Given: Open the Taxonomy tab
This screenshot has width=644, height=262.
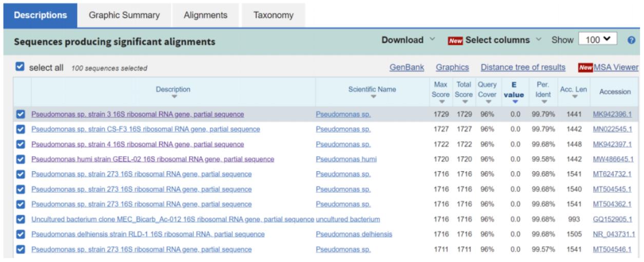Looking at the screenshot, I should click(x=272, y=15).
